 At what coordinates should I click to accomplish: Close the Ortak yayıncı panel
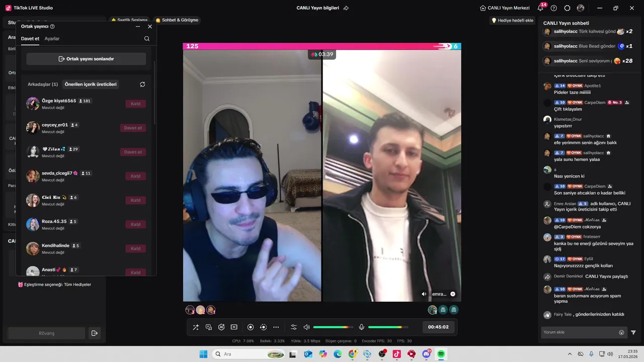coord(150,27)
